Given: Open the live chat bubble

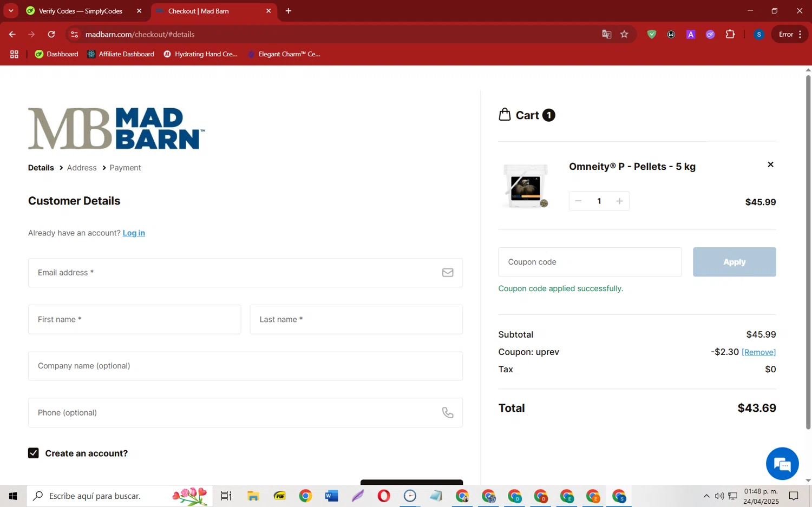Looking at the screenshot, I should 782,464.
